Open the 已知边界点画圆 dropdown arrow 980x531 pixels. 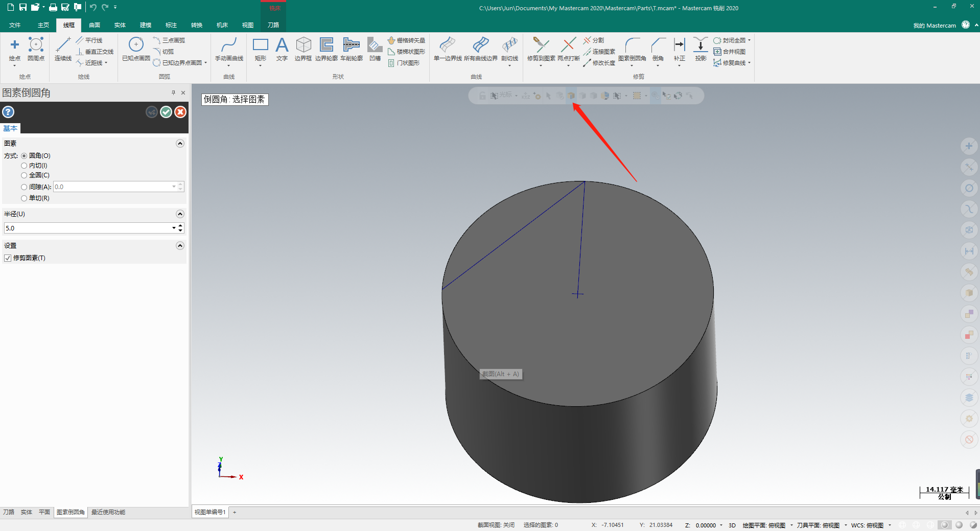click(x=205, y=63)
